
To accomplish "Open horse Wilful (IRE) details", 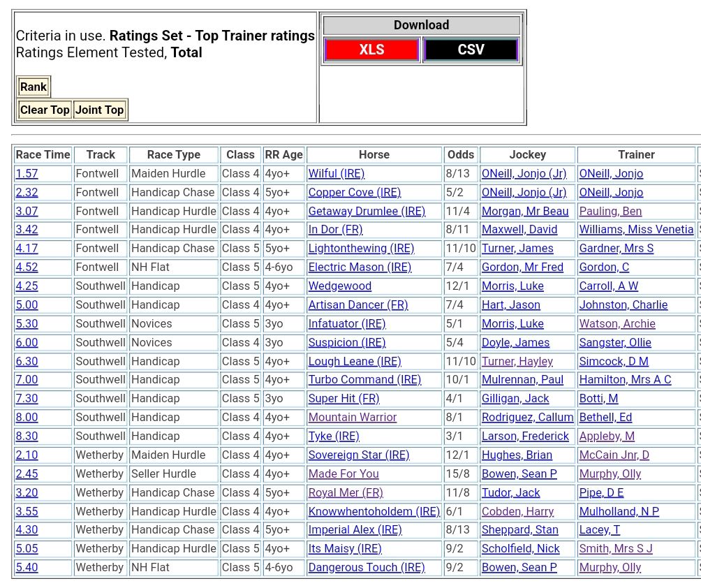I will [x=336, y=173].
